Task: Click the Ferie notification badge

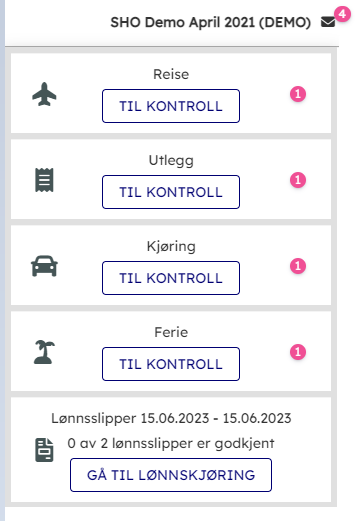Action: click(298, 352)
